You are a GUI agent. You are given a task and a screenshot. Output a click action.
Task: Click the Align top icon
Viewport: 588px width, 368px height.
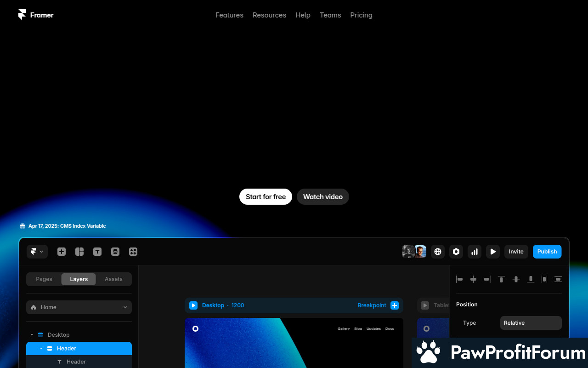[x=502, y=279]
